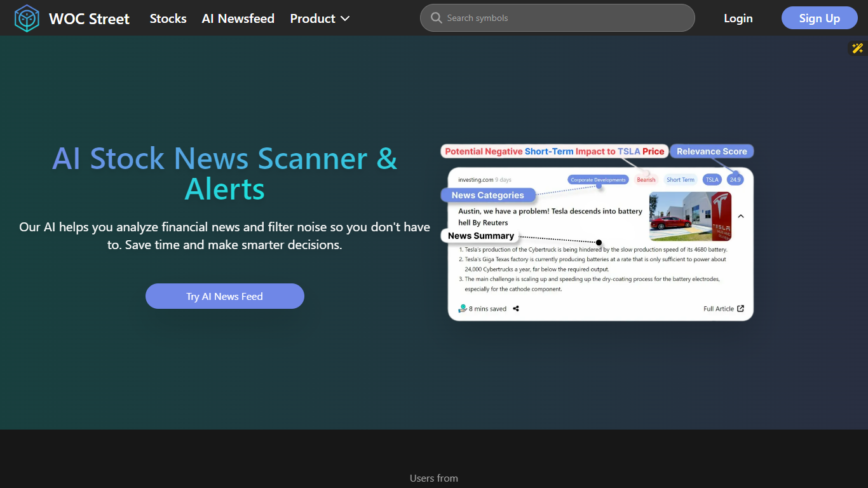Click the Bearish tag

click(646, 180)
